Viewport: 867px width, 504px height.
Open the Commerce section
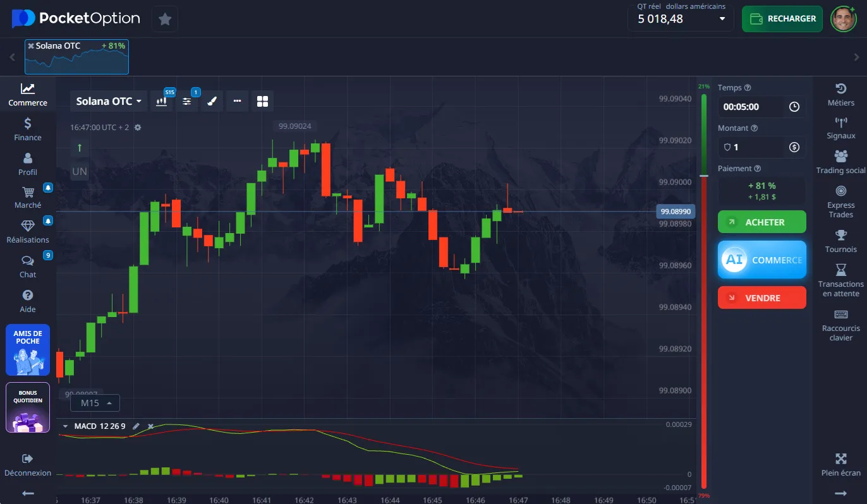(x=28, y=94)
